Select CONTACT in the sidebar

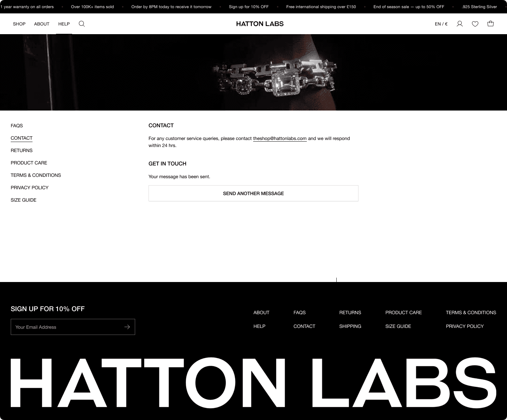[x=21, y=138]
